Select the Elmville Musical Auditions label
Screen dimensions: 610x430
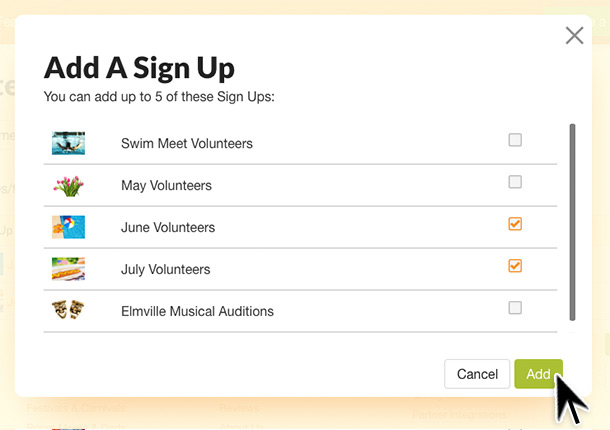[x=197, y=311]
